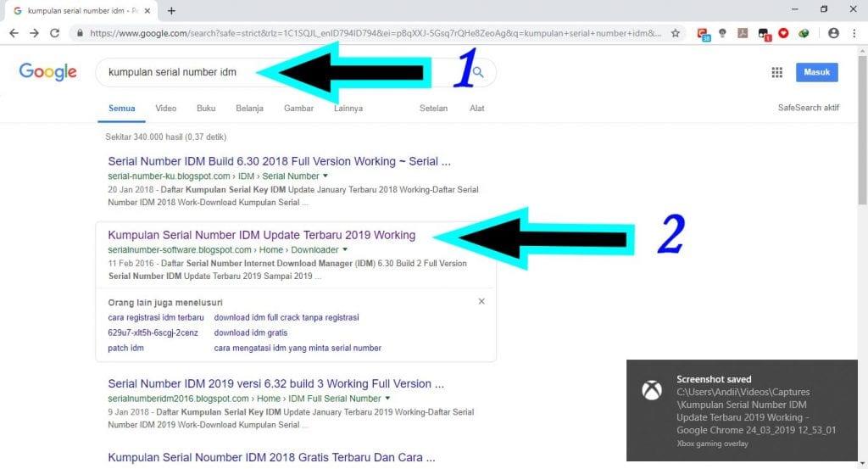
Task: Click the black extension icon with red badge
Action: click(x=765, y=34)
